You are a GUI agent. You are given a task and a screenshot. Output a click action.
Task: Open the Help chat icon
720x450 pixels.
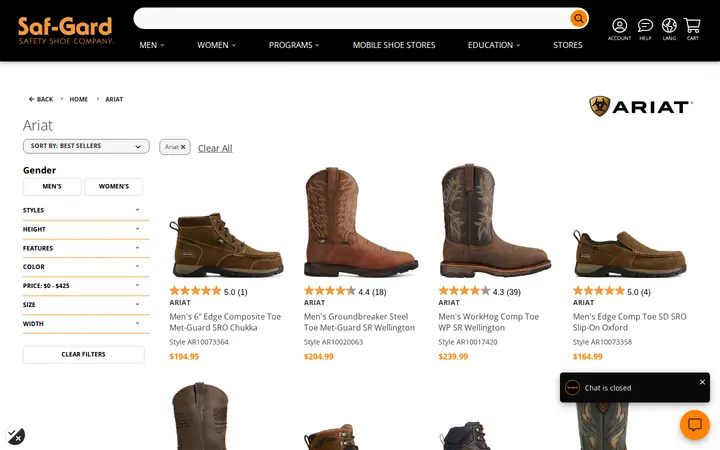point(645,29)
